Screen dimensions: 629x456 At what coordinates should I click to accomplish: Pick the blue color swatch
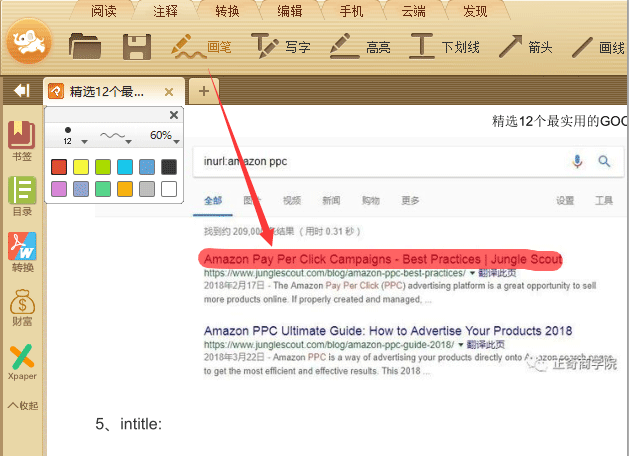click(x=147, y=167)
